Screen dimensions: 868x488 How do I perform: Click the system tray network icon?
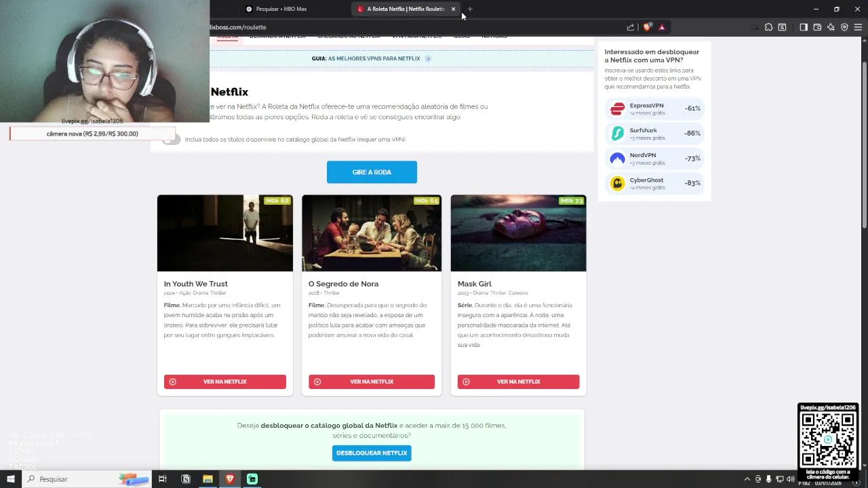pos(780,479)
